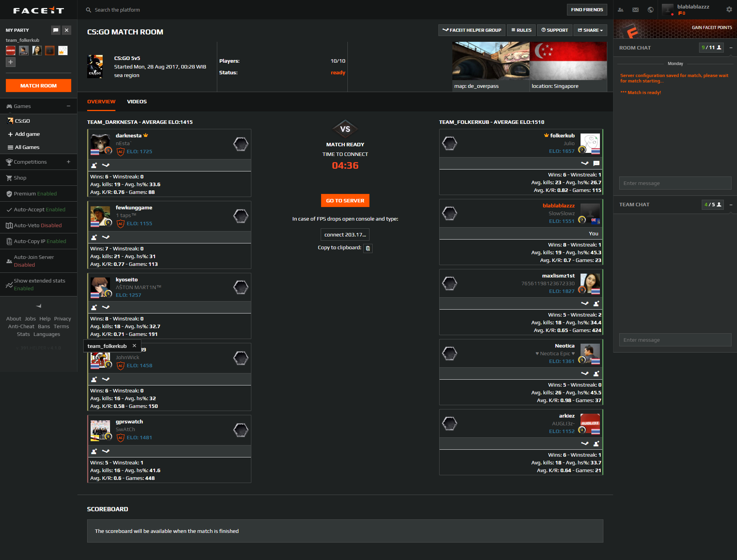
Task: Click the add friend icon under Neotica
Action: tap(596, 373)
